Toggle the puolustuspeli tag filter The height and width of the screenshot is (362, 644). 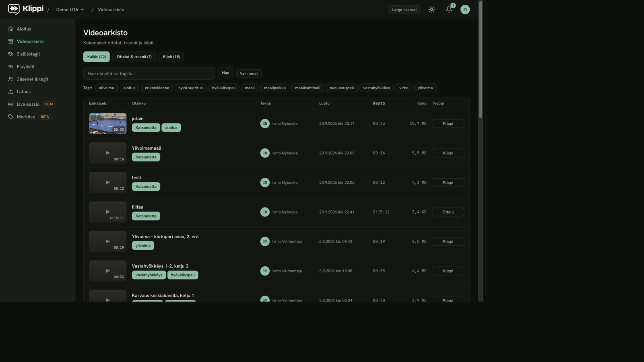tap(342, 88)
